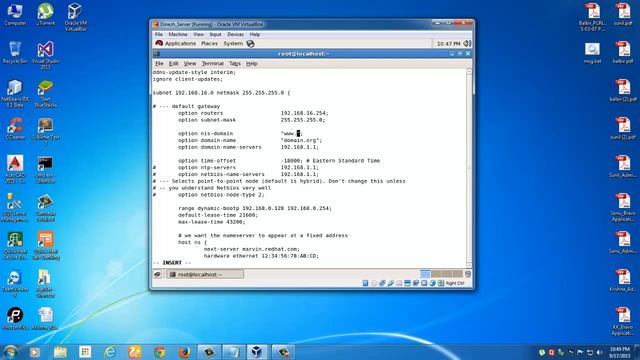Screen dimensions: 640x360
Task: Open the Recycle Bin
Action: pos(15,52)
